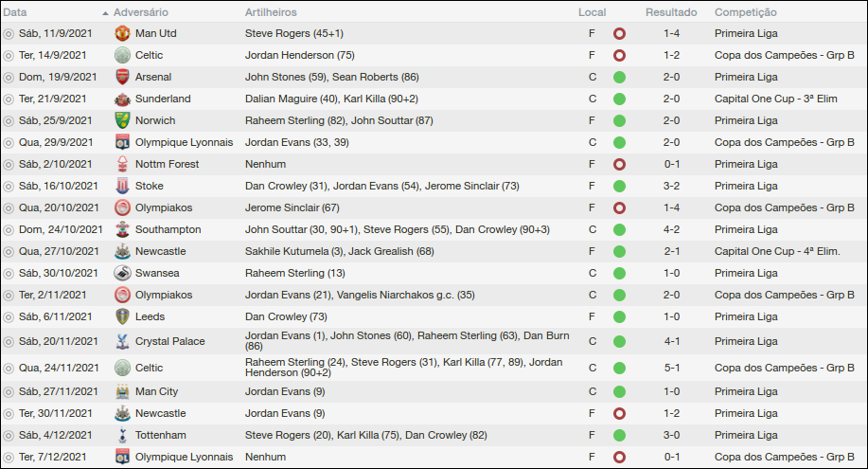This screenshot has height=469, width=868.
Task: Click the Leeds club badge icon
Action: pos(121,316)
